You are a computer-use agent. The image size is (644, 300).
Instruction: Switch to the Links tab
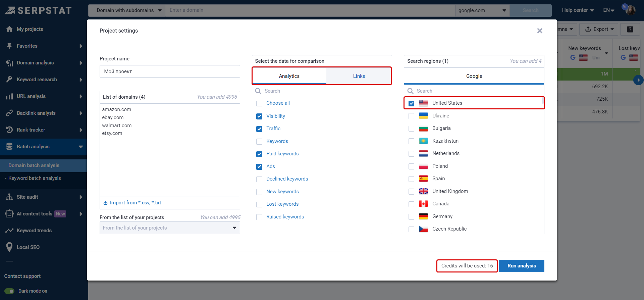[359, 76]
